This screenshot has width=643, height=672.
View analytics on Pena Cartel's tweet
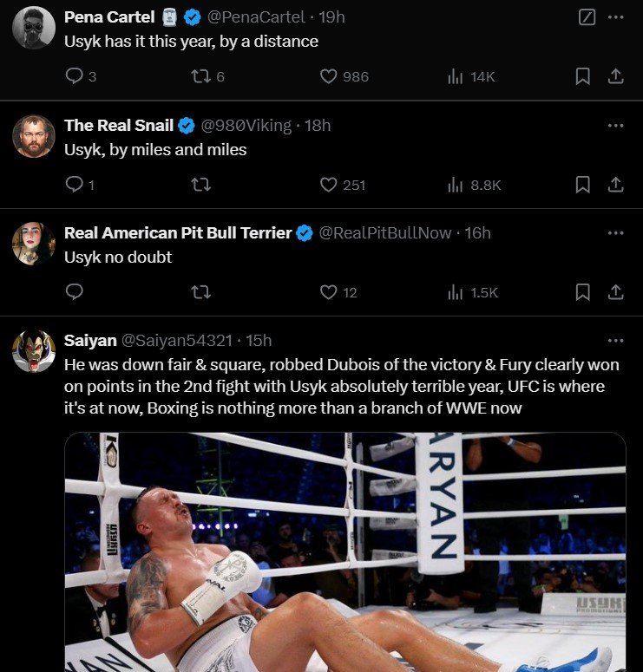(x=456, y=76)
